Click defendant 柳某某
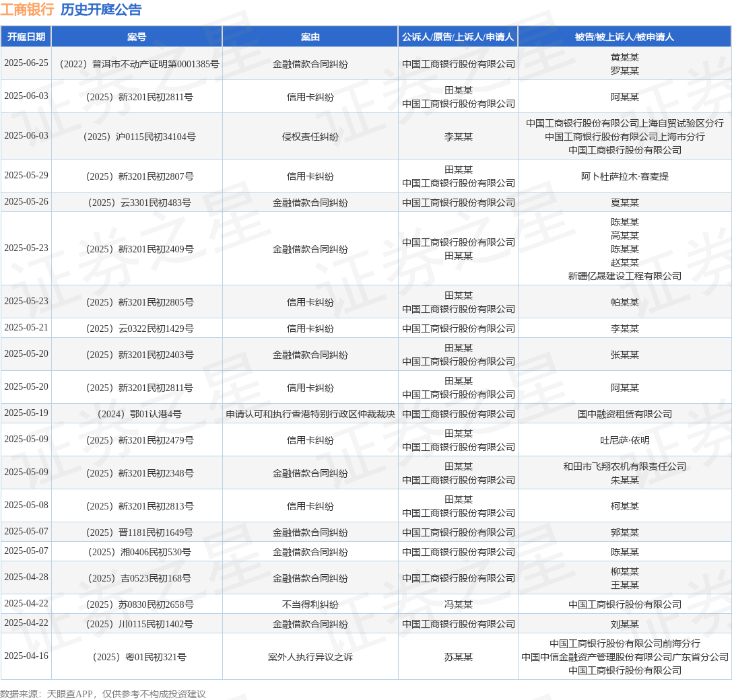 [625, 571]
